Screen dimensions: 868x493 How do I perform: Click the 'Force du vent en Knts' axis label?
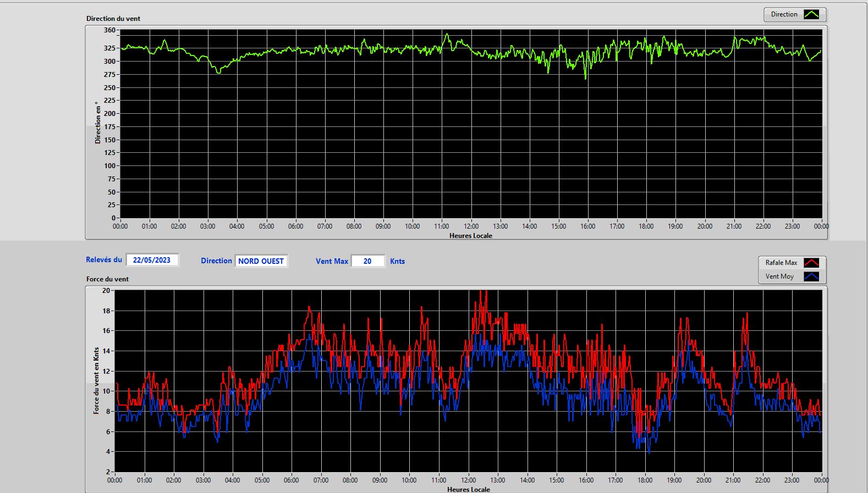tap(96, 380)
